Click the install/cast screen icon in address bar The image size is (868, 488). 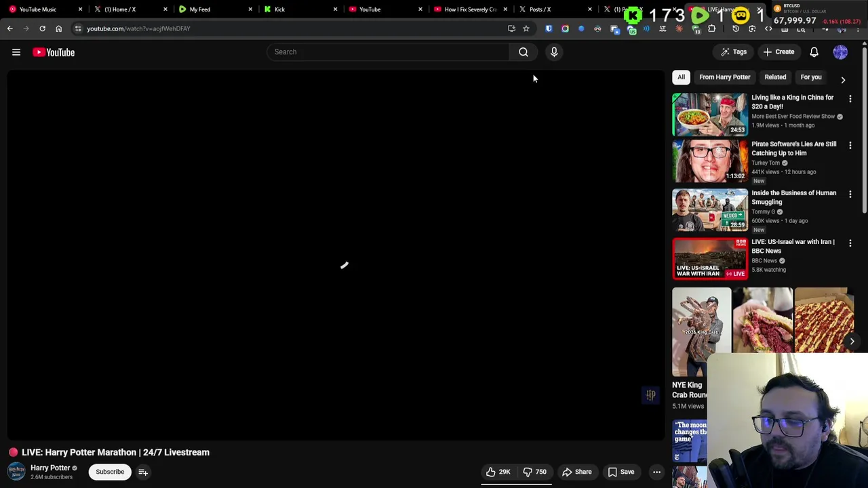pos(511,28)
